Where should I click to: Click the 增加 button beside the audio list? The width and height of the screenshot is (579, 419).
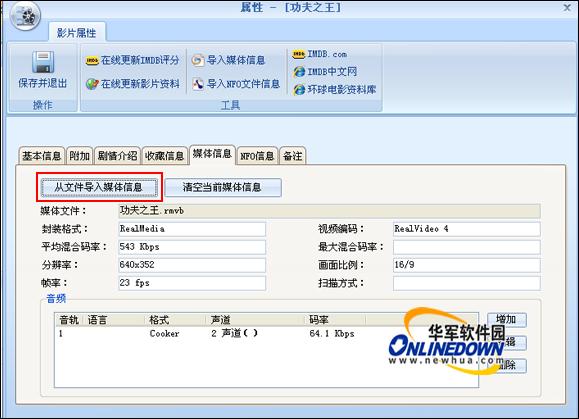tap(507, 319)
